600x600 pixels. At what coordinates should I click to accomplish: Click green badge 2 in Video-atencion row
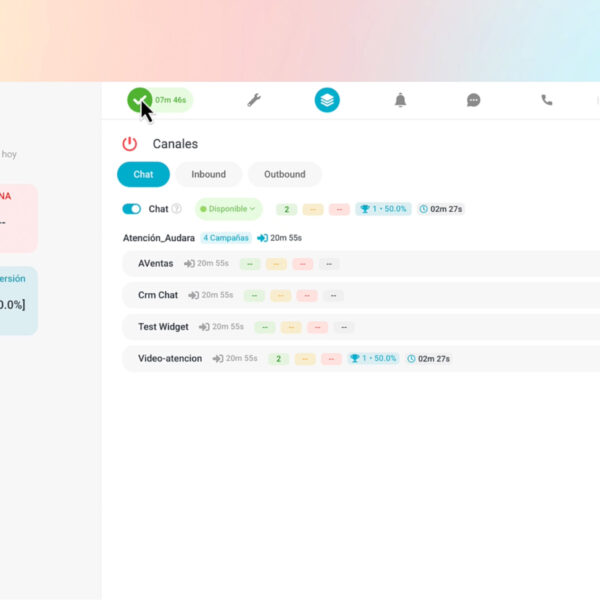(279, 359)
